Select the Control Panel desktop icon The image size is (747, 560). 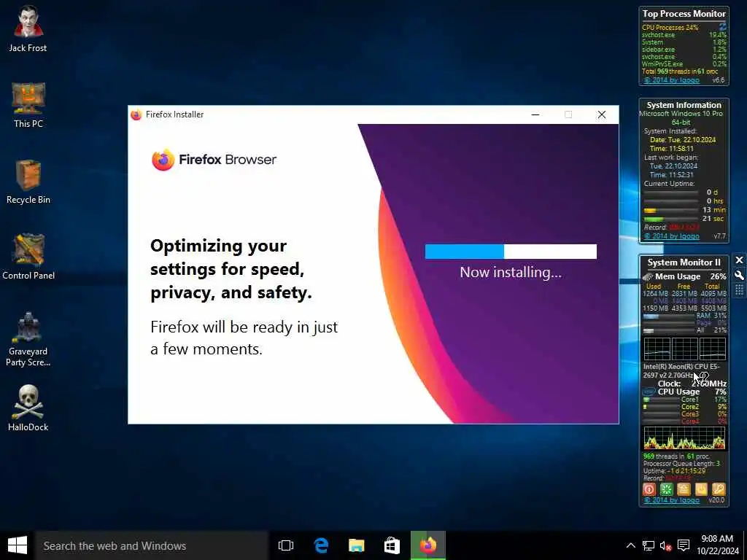point(28,257)
